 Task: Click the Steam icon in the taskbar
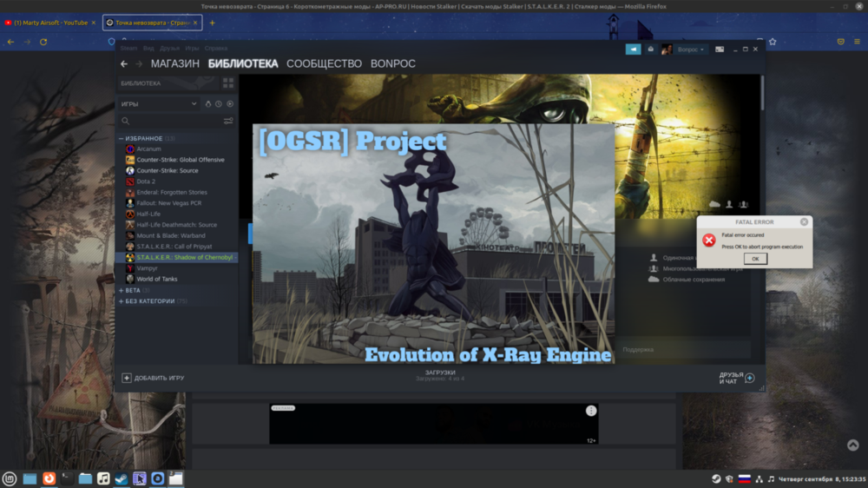click(121, 478)
